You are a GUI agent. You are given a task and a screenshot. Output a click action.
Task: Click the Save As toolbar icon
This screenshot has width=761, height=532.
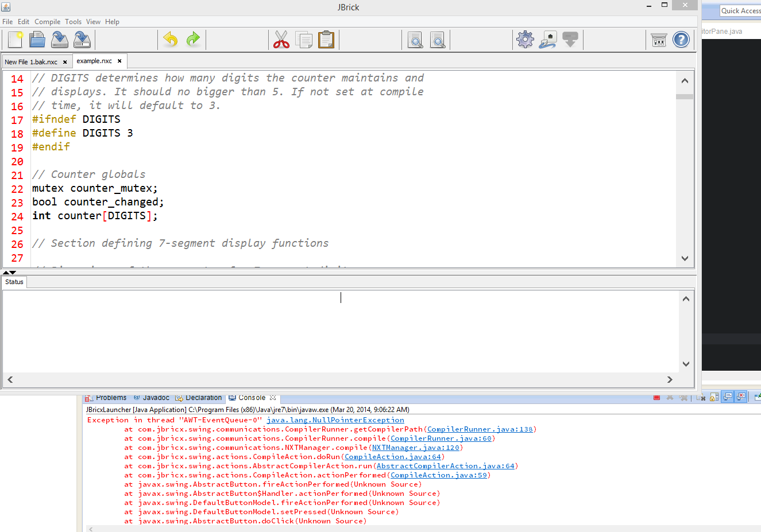pos(82,40)
